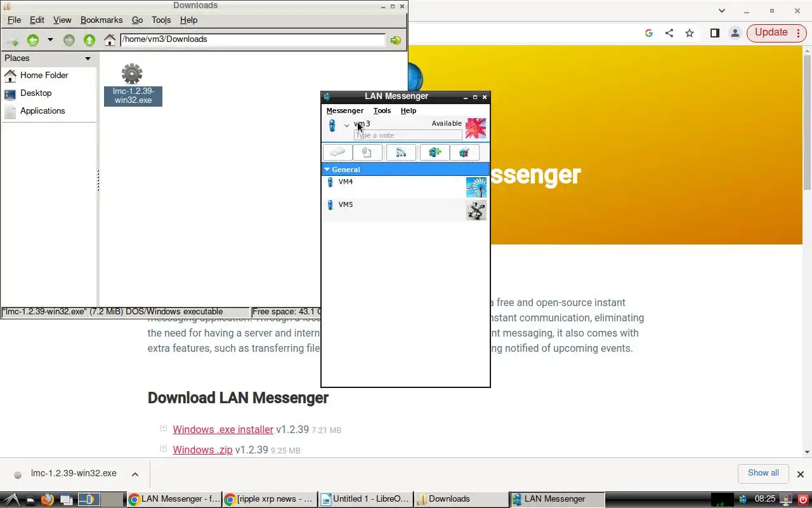The height and width of the screenshot is (508, 812).
Task: Open the File menu in Downloads window
Action: click(14, 20)
